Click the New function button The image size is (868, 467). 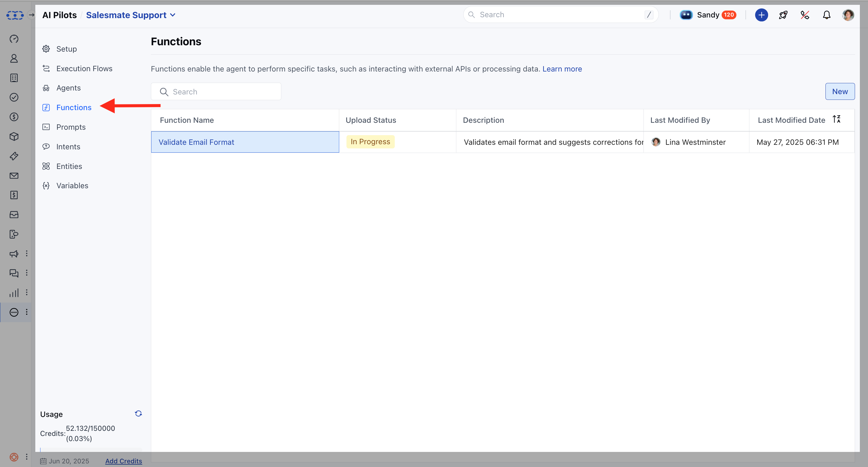pos(840,92)
